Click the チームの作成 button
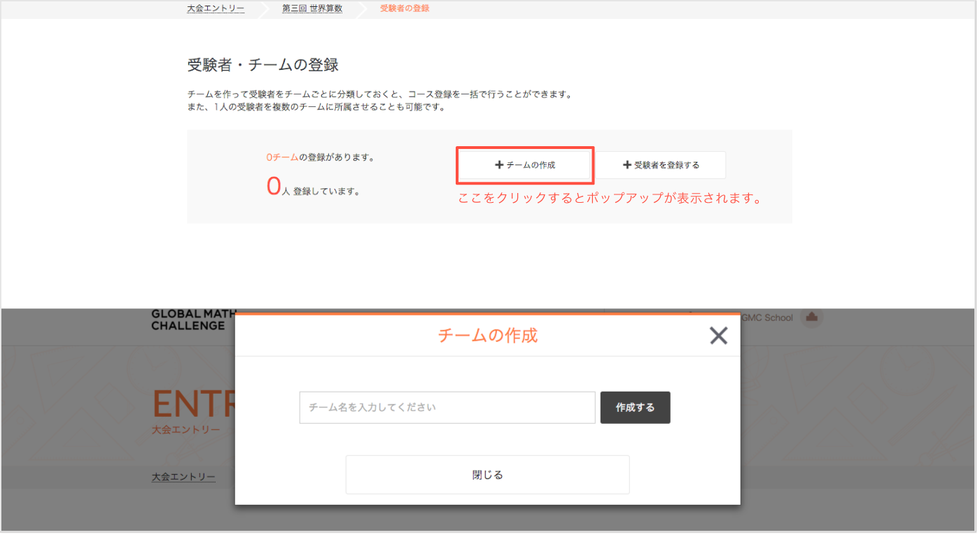The image size is (980, 542). point(525,165)
